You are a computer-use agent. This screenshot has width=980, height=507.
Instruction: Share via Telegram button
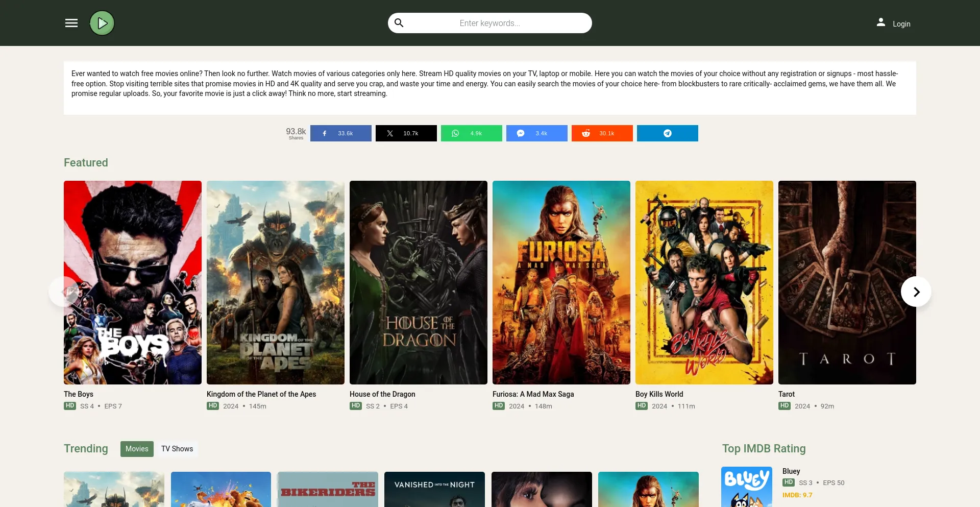click(x=668, y=133)
